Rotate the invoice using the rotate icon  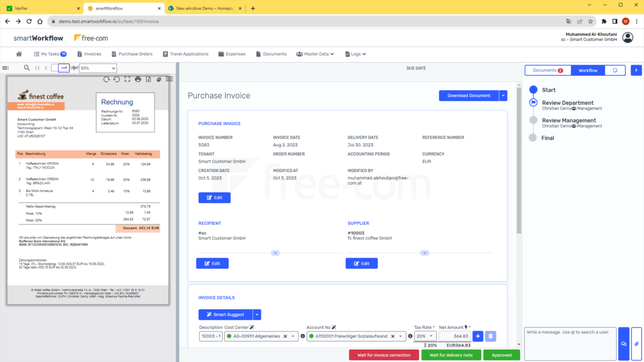point(106,79)
